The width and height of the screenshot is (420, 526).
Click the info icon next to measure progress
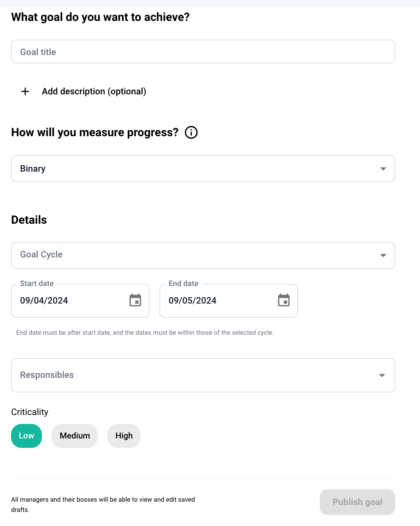(191, 133)
